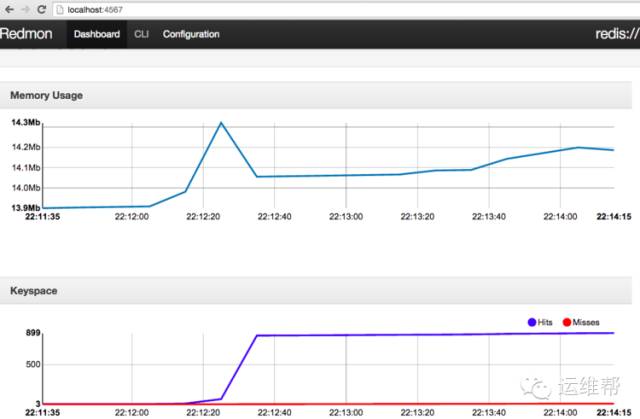Click 22:13:40 on Keyspace time axis
Viewport: 640px width, 419px height.
click(x=489, y=412)
